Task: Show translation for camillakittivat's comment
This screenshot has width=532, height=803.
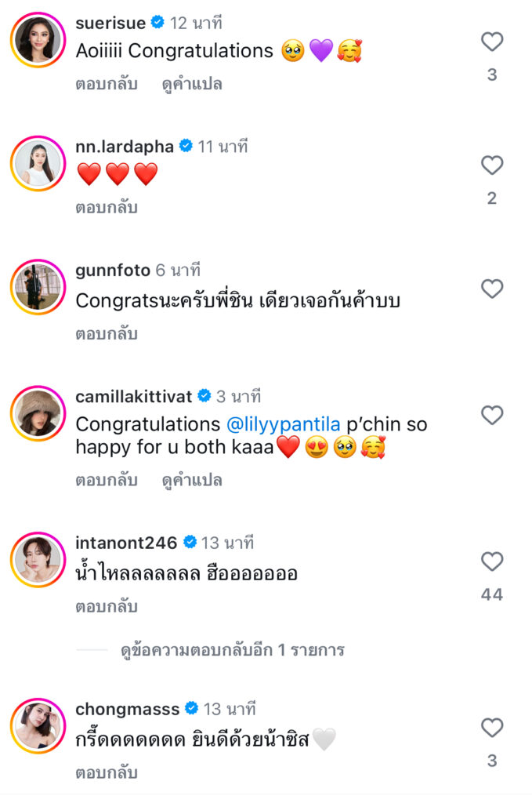Action: tap(192, 480)
